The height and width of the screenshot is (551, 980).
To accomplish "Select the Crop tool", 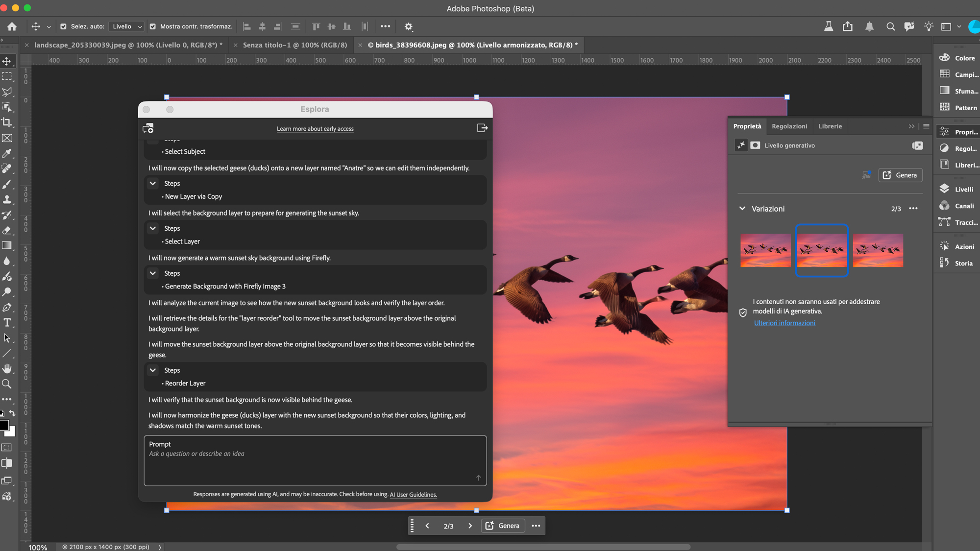I will point(7,122).
